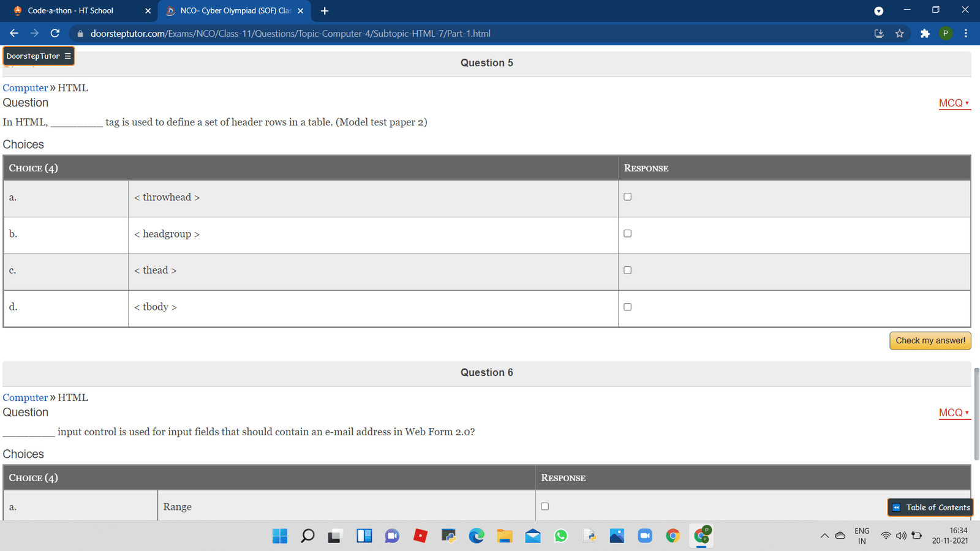Follow the Computer link above Question 5
This screenshot has height=551, width=980.
(25, 88)
